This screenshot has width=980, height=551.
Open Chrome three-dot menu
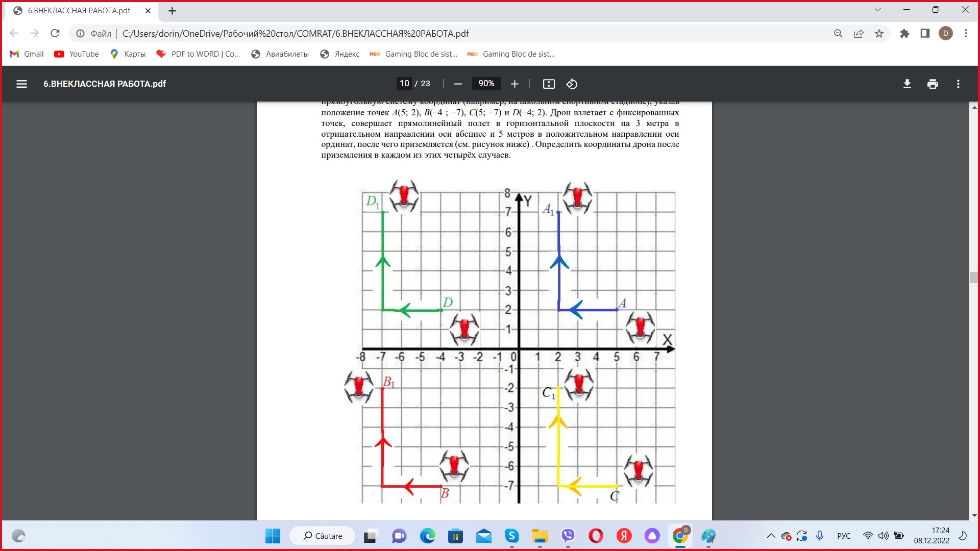966,34
